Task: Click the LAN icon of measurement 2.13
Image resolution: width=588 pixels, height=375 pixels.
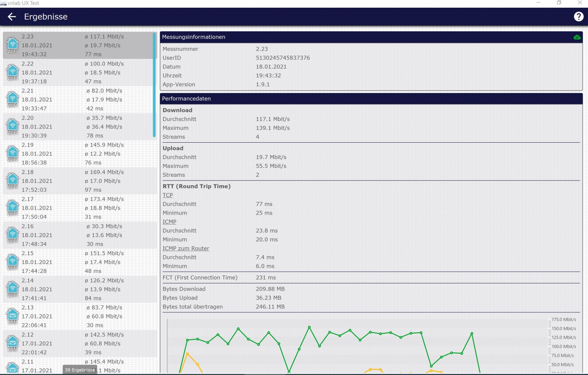Action: tap(12, 316)
